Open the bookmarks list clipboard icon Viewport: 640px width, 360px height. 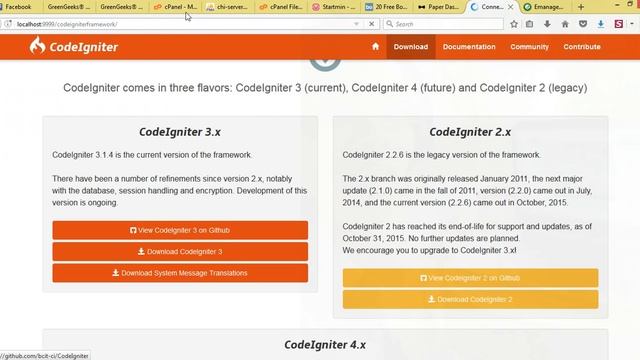[x=529, y=24]
